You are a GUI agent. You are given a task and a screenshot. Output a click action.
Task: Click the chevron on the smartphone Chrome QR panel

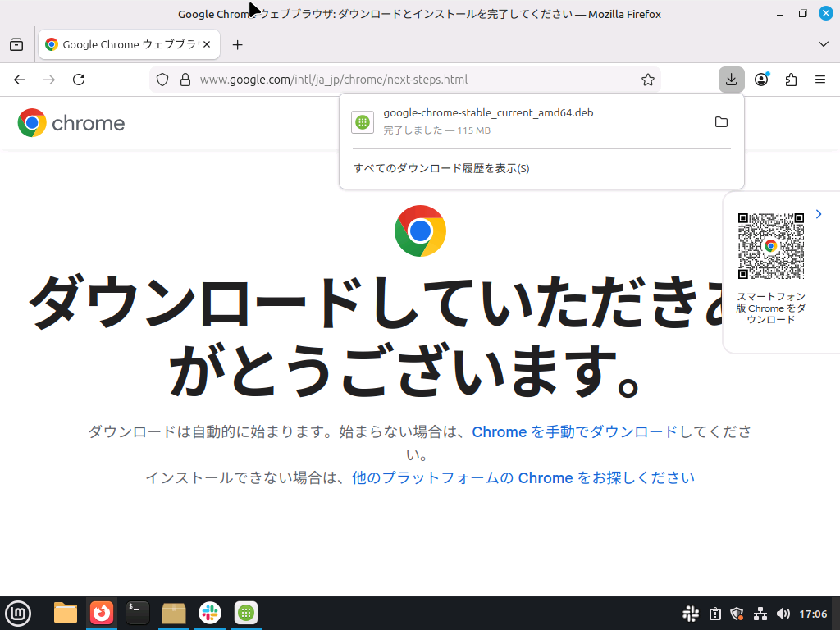tap(818, 213)
